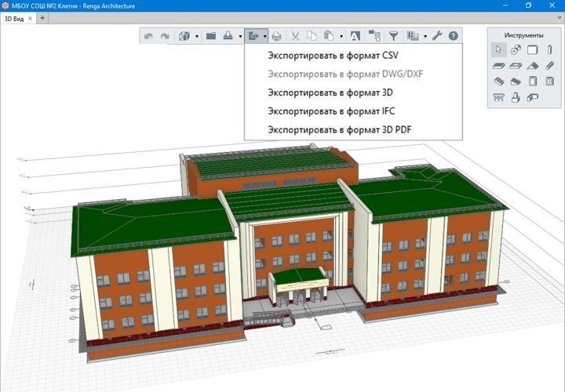Click the redo arrow in the toolbar
The image size is (565, 392).
point(165,36)
